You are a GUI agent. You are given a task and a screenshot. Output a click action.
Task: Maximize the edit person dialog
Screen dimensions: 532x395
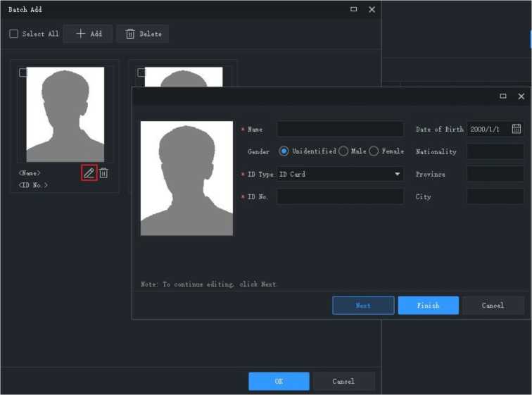(x=503, y=96)
